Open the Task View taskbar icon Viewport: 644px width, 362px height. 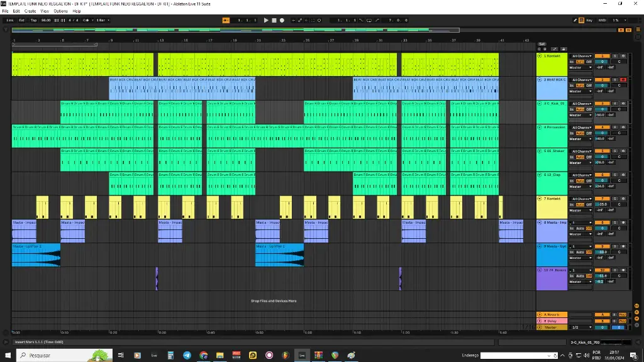coord(121,355)
